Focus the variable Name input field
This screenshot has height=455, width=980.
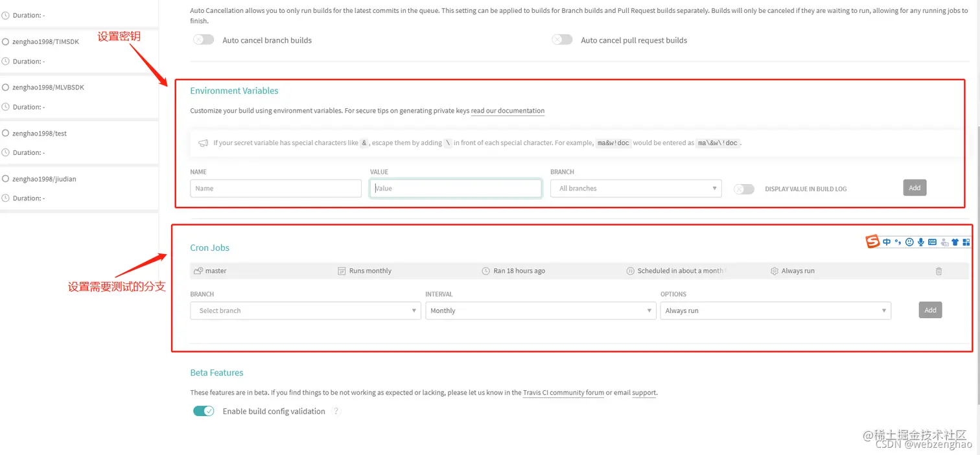275,188
